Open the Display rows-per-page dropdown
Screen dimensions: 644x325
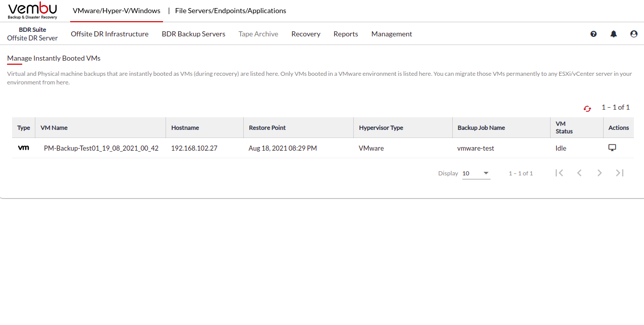click(x=476, y=173)
